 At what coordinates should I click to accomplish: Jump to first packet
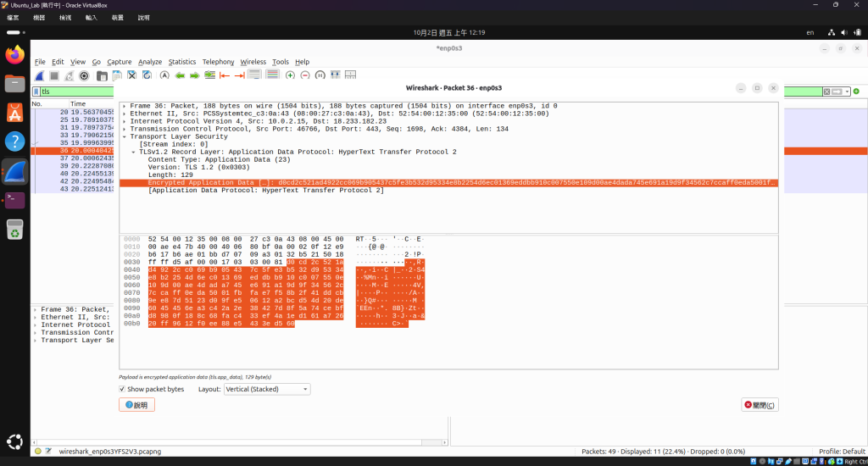point(224,75)
